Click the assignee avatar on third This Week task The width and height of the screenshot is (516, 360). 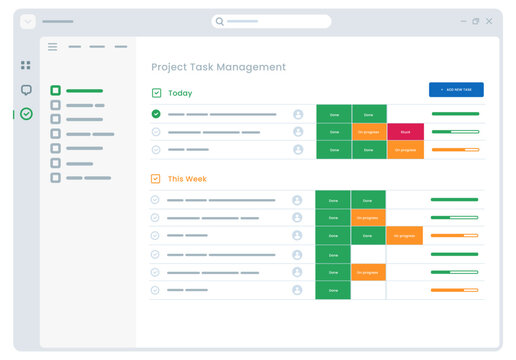(297, 235)
